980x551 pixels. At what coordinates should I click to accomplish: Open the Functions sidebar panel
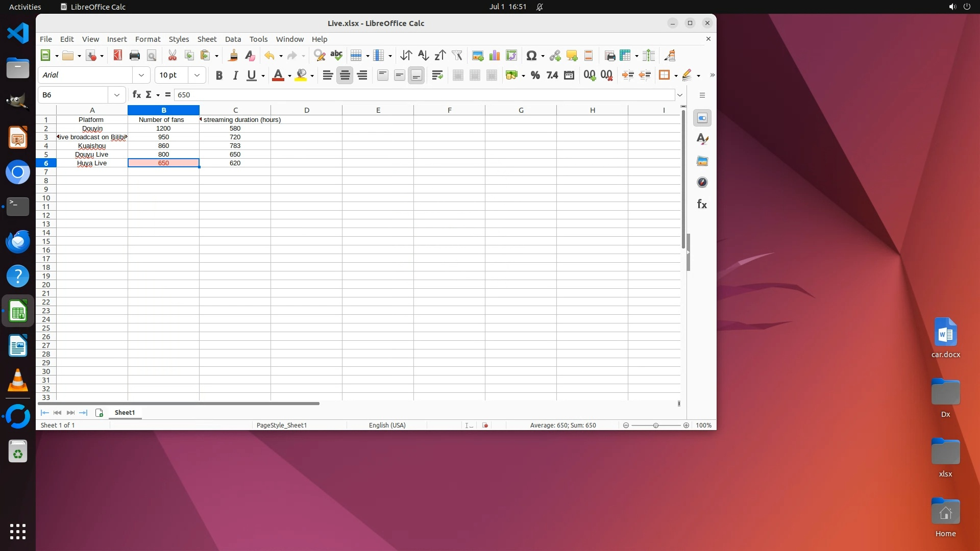click(702, 205)
